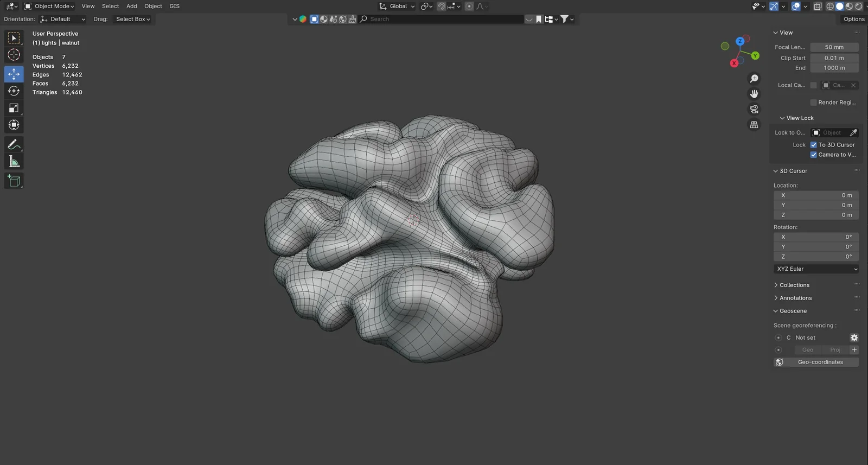Open the XYZ Euler rotation mode dropdown
Screen dimensions: 868x465
pyautogui.click(x=816, y=269)
